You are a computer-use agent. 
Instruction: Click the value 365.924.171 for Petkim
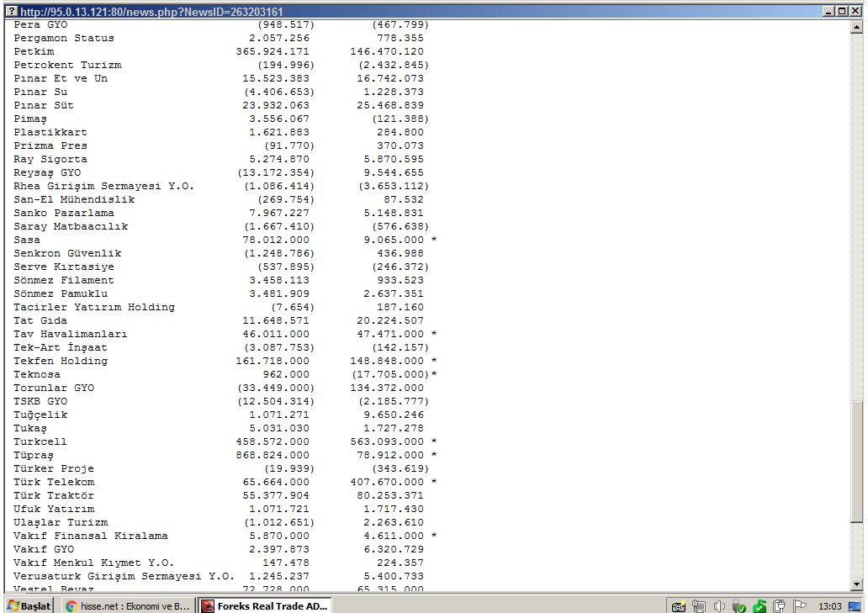273,51
